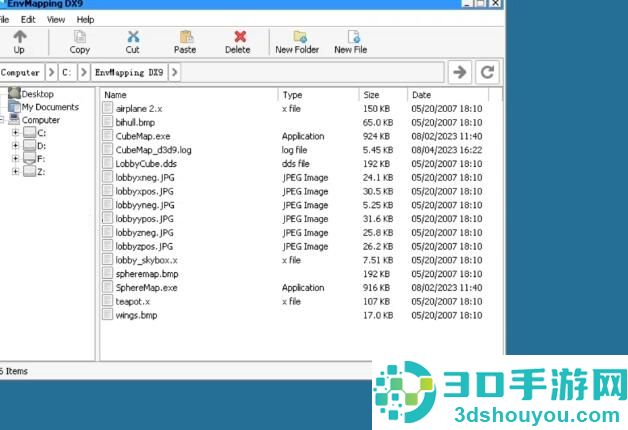The height and width of the screenshot is (430, 628).
Task: Click the lobbyzpos.JPG file icon
Action: coord(107,245)
